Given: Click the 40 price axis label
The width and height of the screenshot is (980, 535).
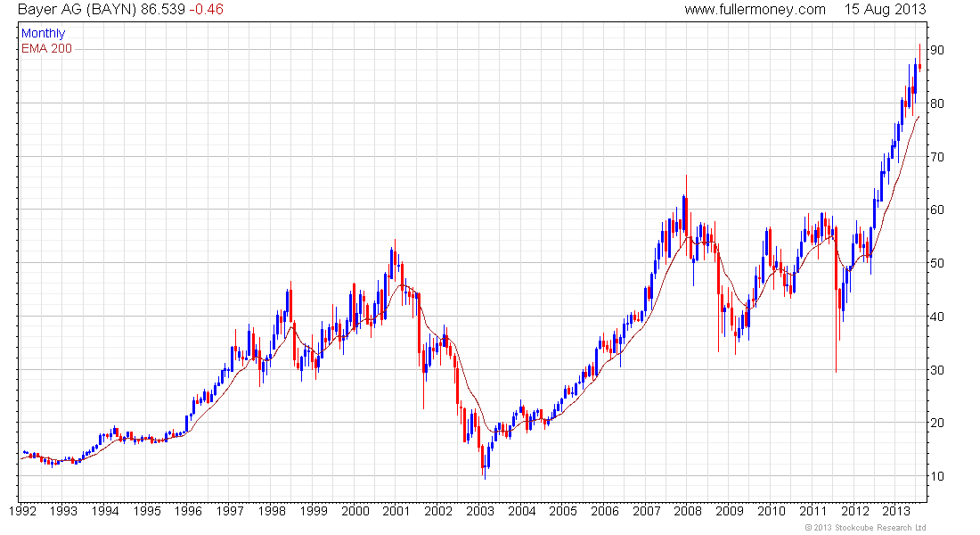Looking at the screenshot, I should click(937, 317).
